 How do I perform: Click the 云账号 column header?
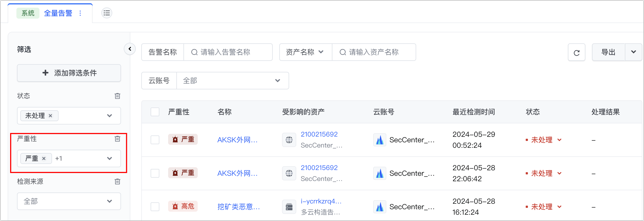[384, 112]
